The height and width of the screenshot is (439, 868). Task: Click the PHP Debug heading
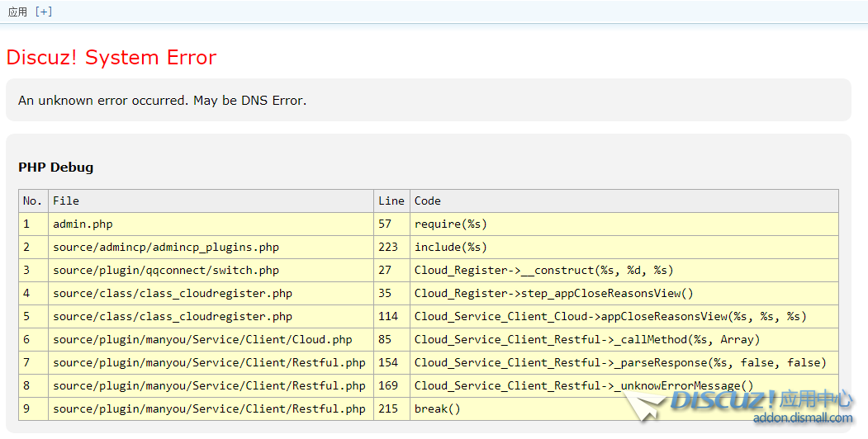click(x=56, y=167)
